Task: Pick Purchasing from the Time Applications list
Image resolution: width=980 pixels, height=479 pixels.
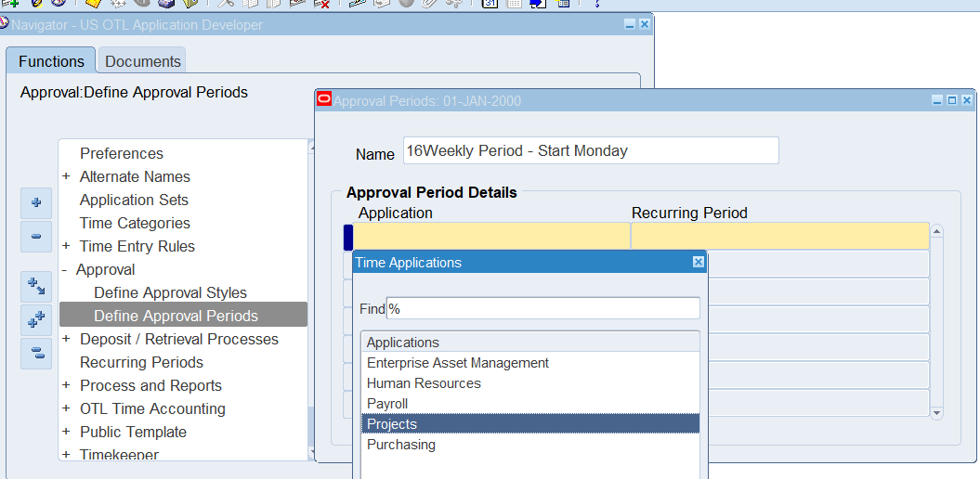Action: click(x=401, y=445)
